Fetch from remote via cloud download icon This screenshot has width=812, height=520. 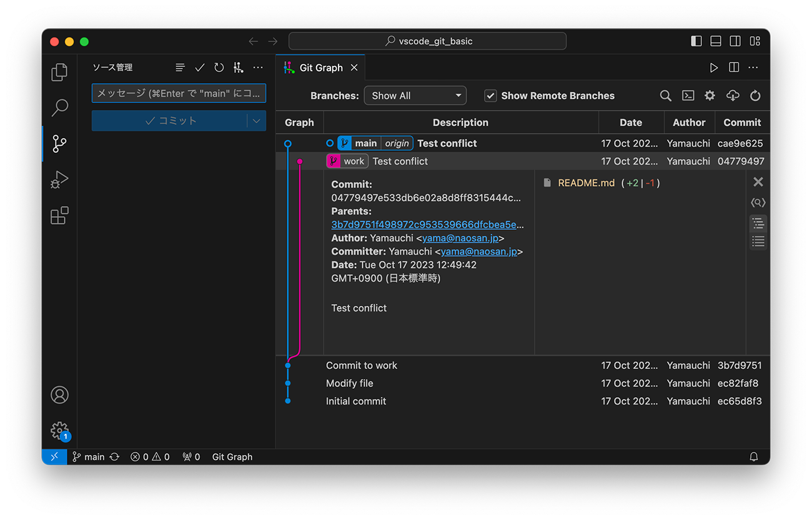click(732, 96)
